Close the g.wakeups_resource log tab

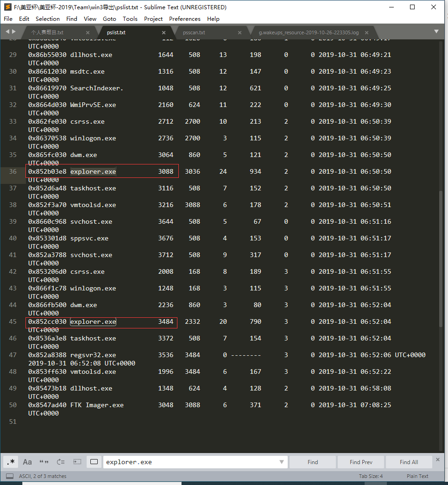click(366, 32)
